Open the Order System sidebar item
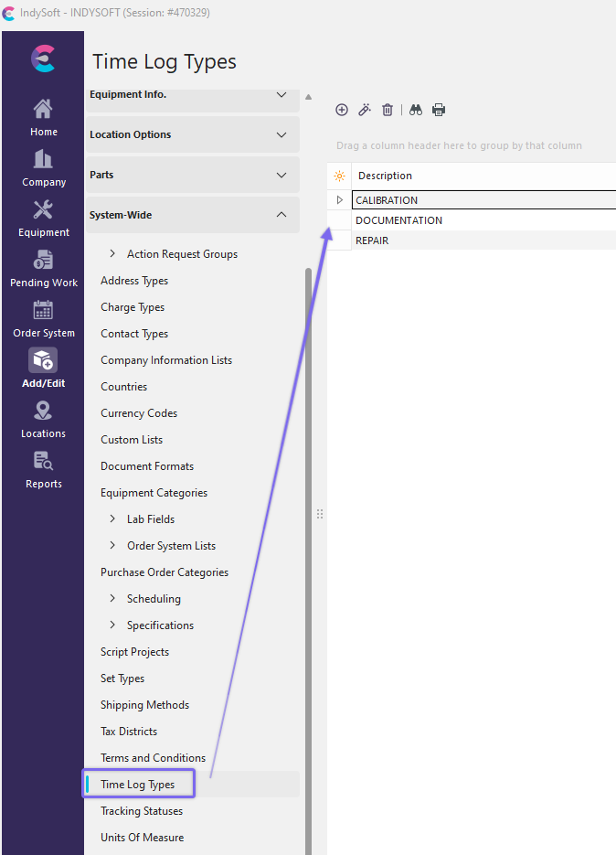Screen dimensions: 616x855 tap(43, 319)
